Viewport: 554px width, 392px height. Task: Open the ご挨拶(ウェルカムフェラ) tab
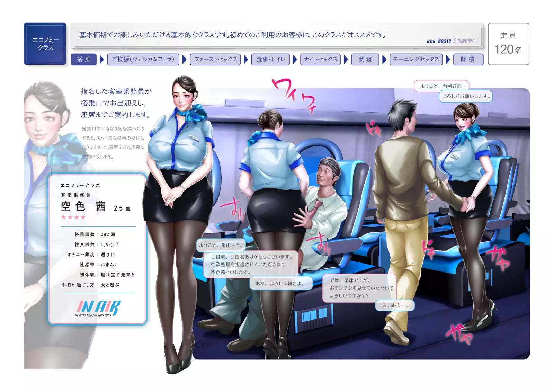(143, 60)
